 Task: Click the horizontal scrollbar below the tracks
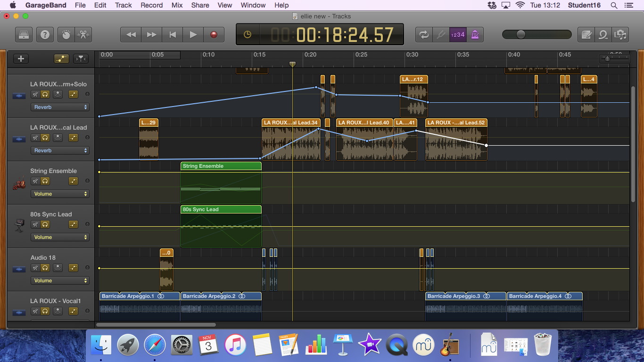(x=156, y=325)
